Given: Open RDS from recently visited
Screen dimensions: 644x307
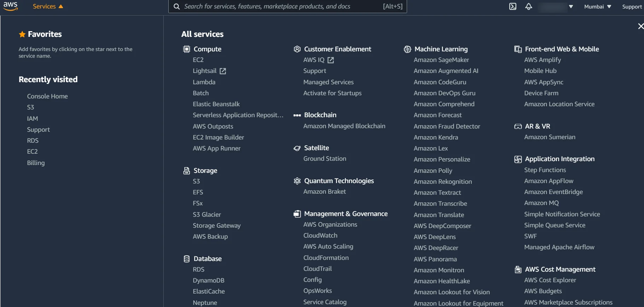Looking at the screenshot, I should [33, 141].
